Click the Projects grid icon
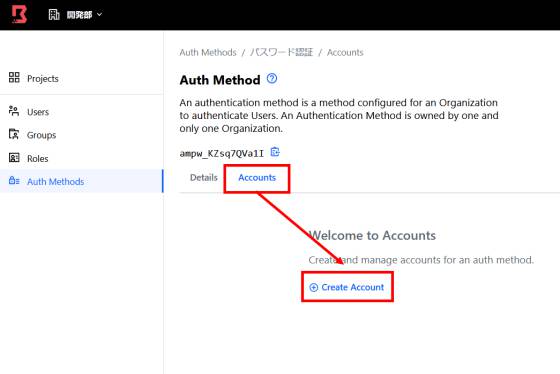Viewport: 560px width, 374px height. [14, 78]
